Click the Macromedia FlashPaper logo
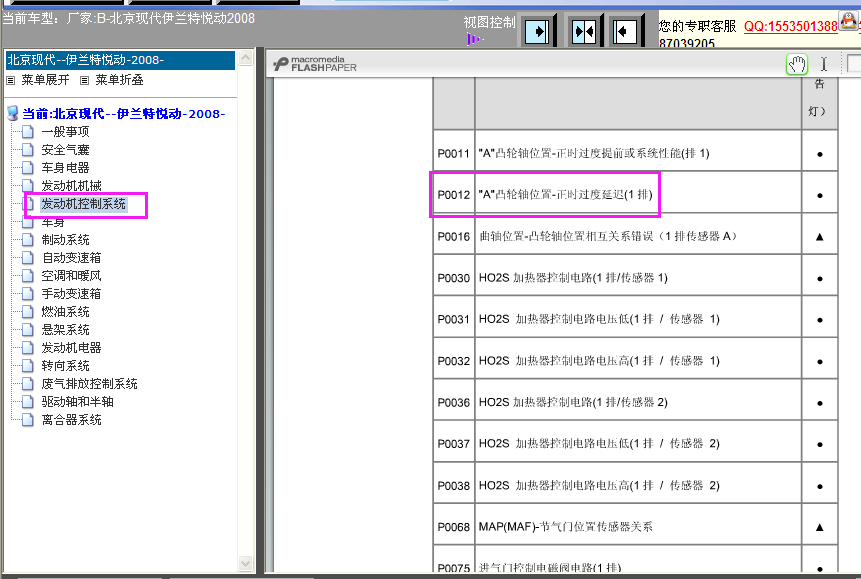861x579 pixels. pos(315,64)
